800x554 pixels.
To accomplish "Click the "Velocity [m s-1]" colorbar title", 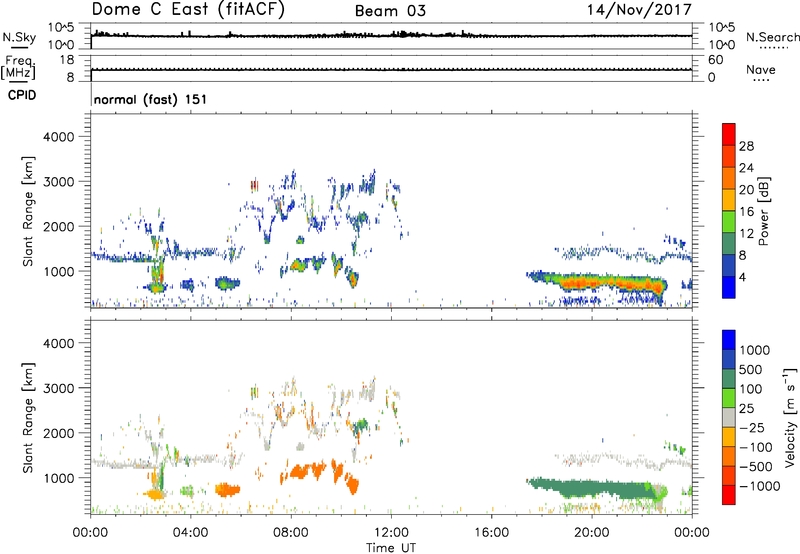I will 790,417.
